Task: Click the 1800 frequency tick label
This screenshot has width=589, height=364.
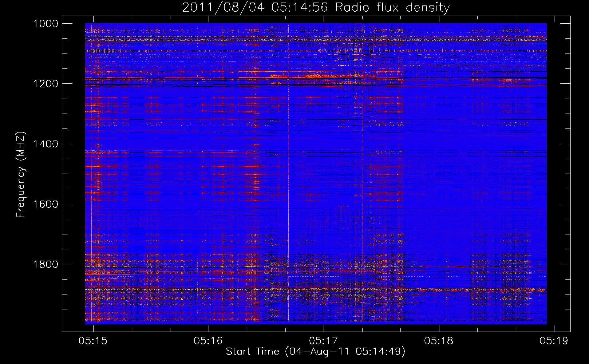Action: [46, 264]
